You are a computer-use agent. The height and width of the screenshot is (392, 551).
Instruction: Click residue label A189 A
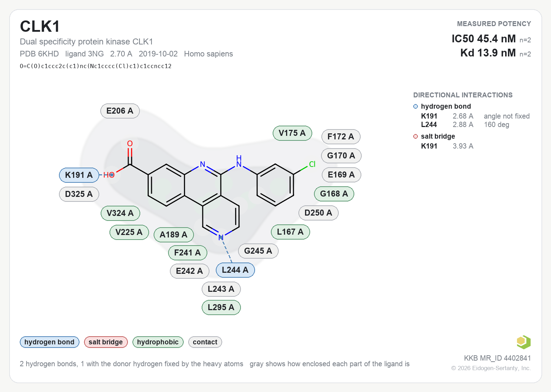tap(173, 235)
